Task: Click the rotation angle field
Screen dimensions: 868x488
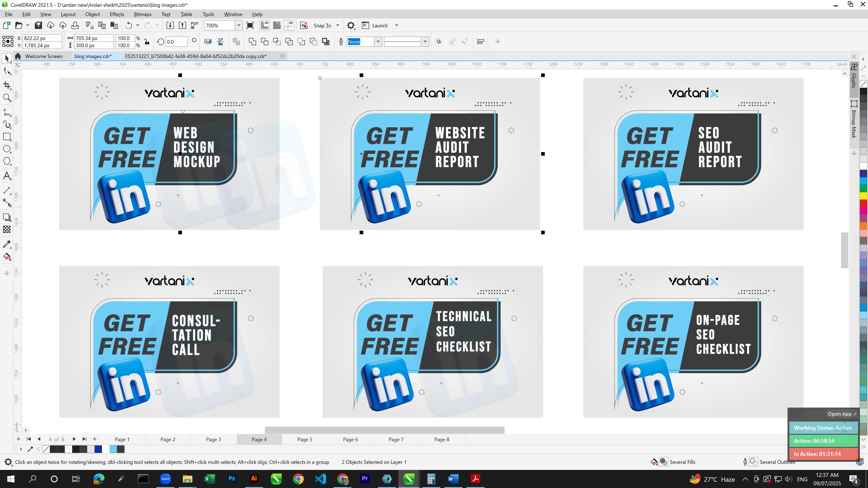Action: 177,42
